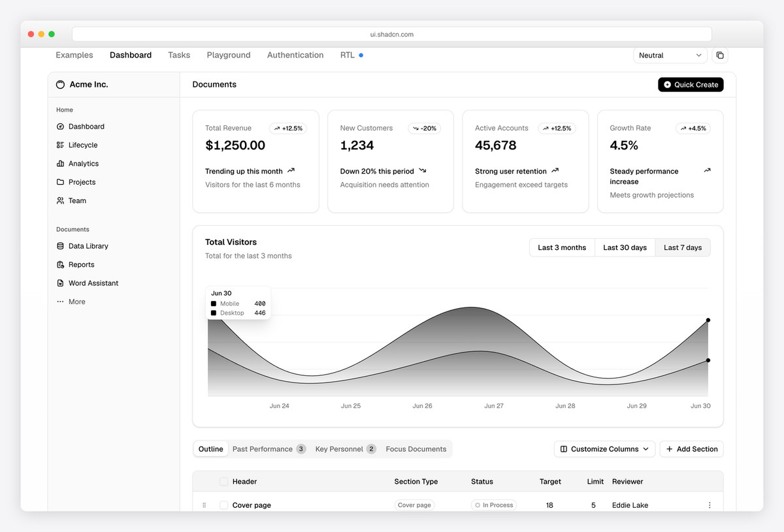
Task: Switch to the Focus Documents tab
Action: click(416, 449)
